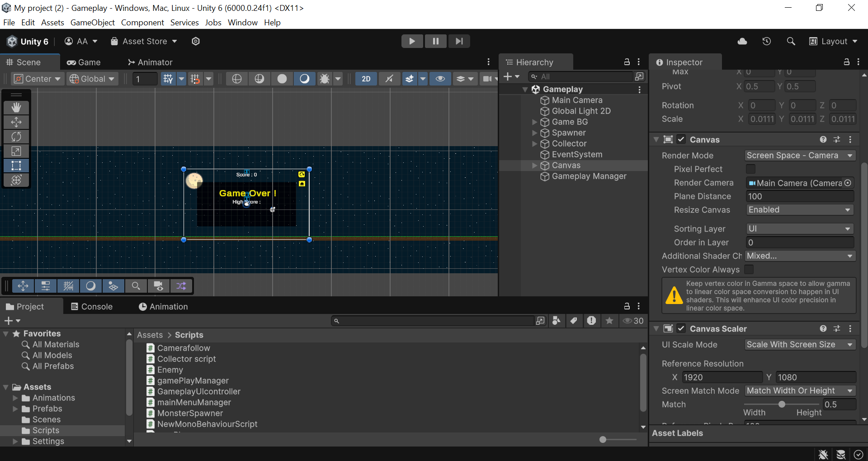This screenshot has width=868, height=461.
Task: Click the Step frame button
Action: pyautogui.click(x=459, y=41)
